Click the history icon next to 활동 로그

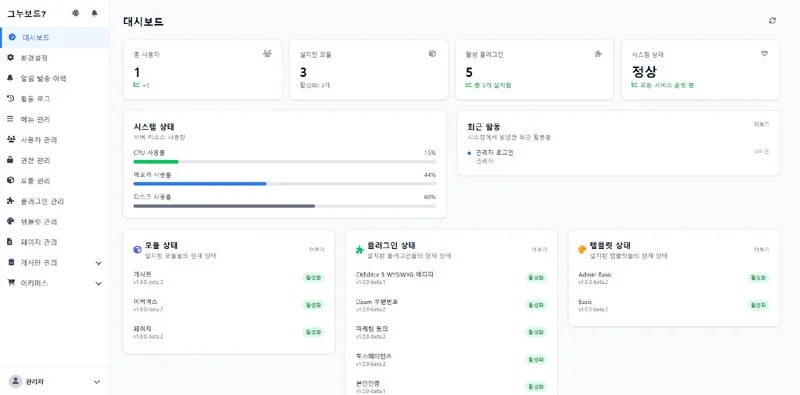click(x=10, y=98)
